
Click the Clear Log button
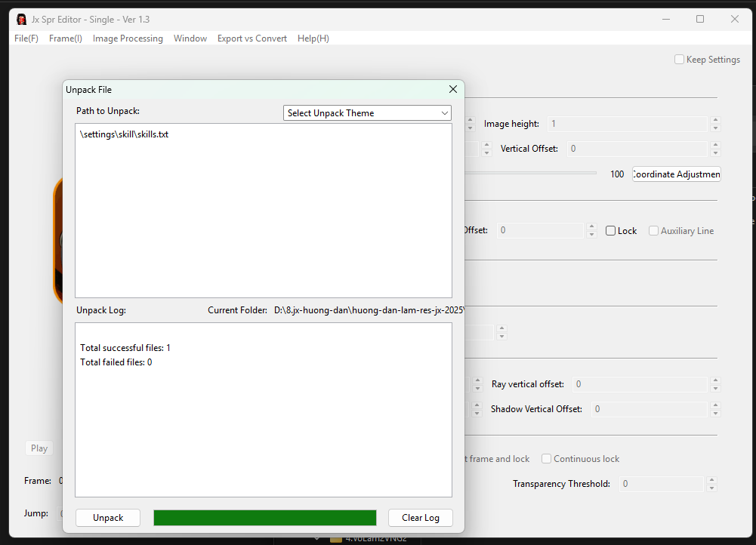click(x=420, y=518)
